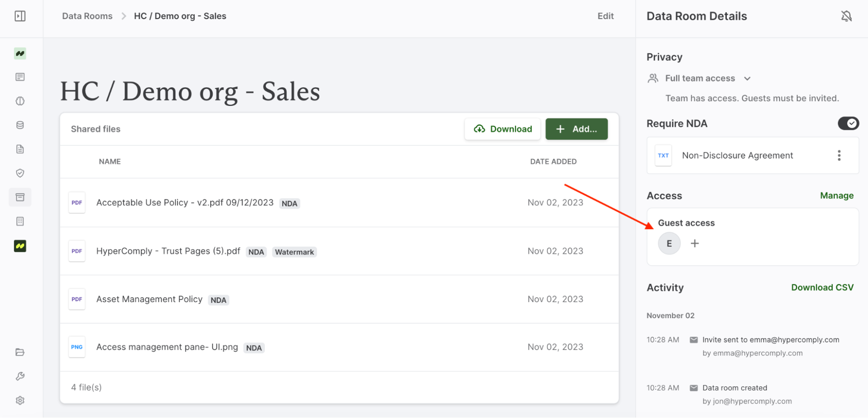Click the dark green logo icon in sidebar
This screenshot has width=868, height=418.
coord(20,246)
